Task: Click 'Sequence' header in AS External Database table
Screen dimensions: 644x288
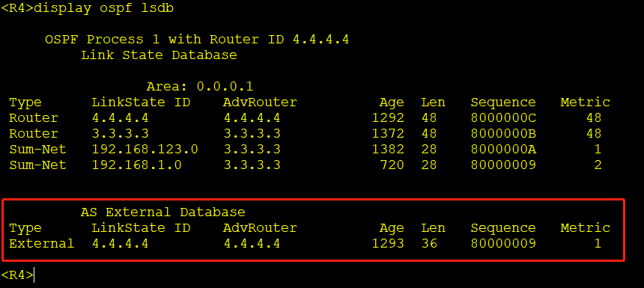Action: [x=503, y=228]
